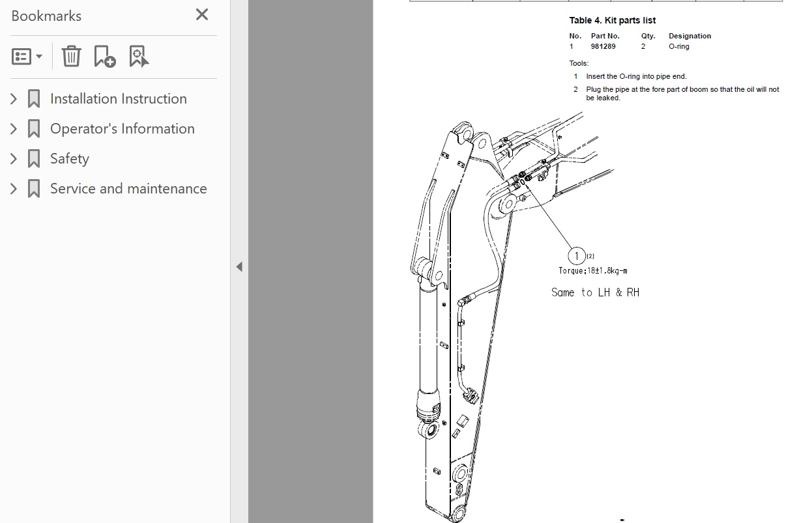Expand the Installation Instruction bookmark
The width and height of the screenshot is (812, 523).
(14, 99)
